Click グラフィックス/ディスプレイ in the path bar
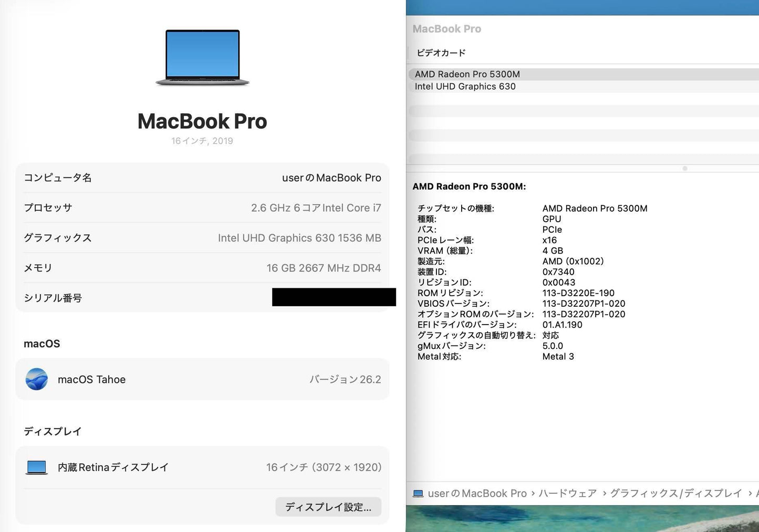The image size is (759, 532). point(676,494)
